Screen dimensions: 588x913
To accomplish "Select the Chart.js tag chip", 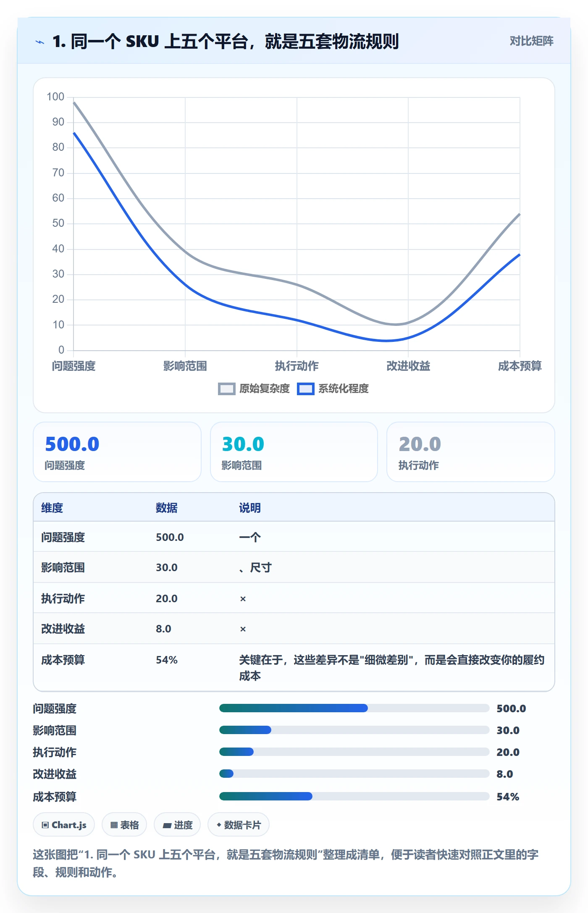I will (x=64, y=825).
